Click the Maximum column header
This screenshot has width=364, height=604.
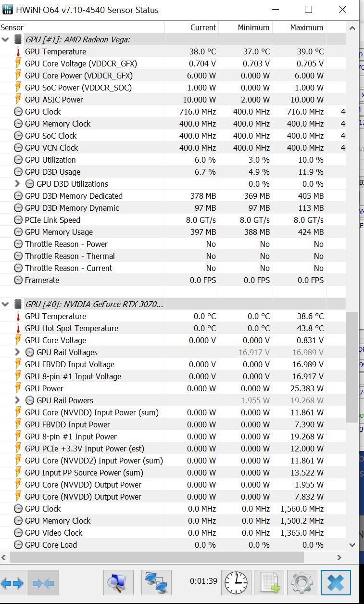[x=300, y=27]
